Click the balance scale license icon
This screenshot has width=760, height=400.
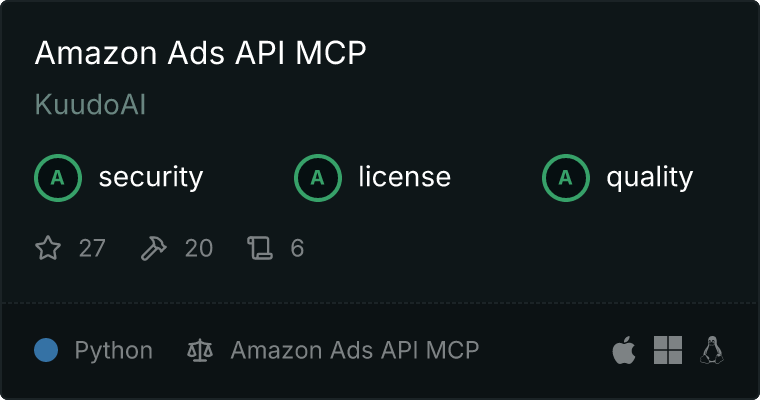click(x=200, y=350)
